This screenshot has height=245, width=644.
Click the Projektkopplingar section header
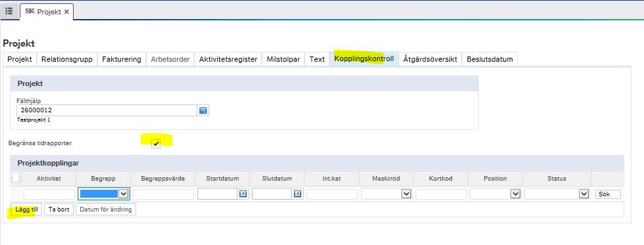tap(316, 163)
